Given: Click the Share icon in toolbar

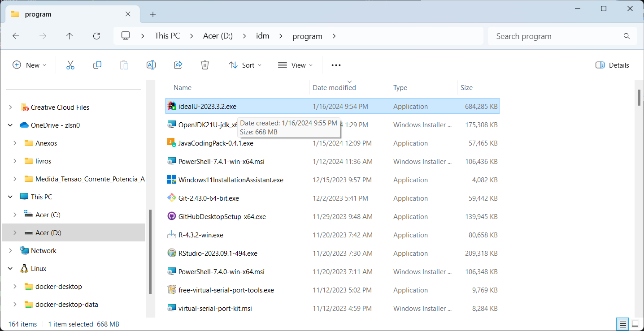Looking at the screenshot, I should point(178,65).
